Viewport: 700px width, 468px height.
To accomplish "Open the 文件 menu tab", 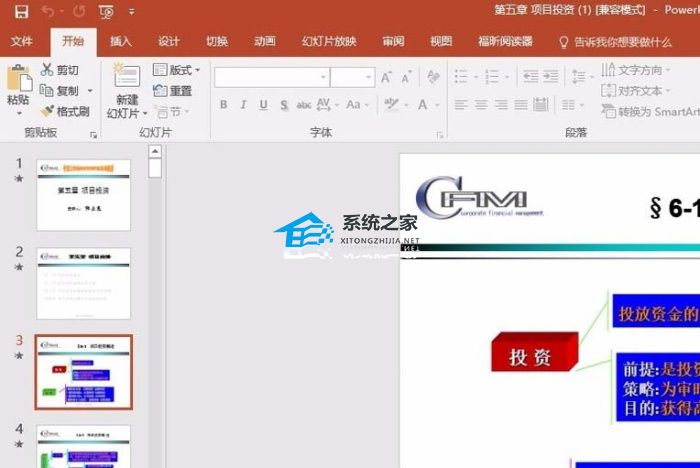I will (21, 42).
